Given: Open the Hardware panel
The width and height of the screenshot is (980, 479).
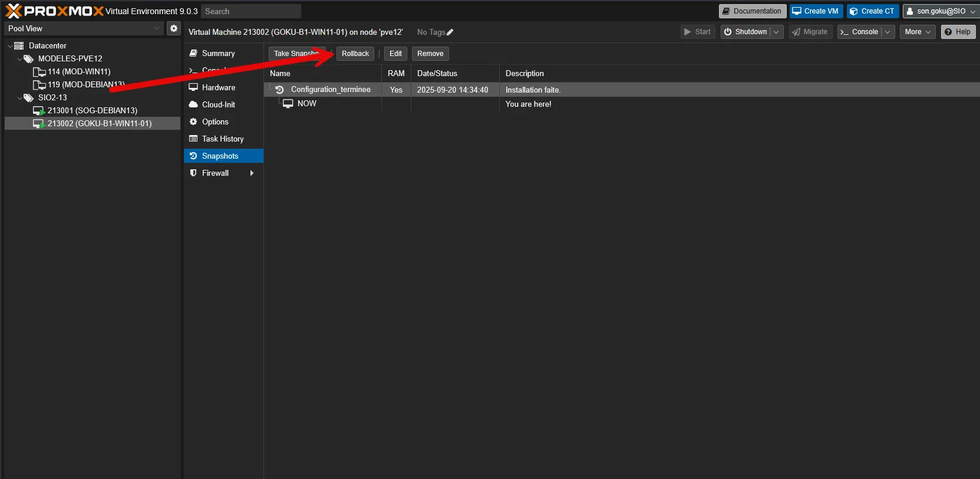Looking at the screenshot, I should pyautogui.click(x=218, y=87).
